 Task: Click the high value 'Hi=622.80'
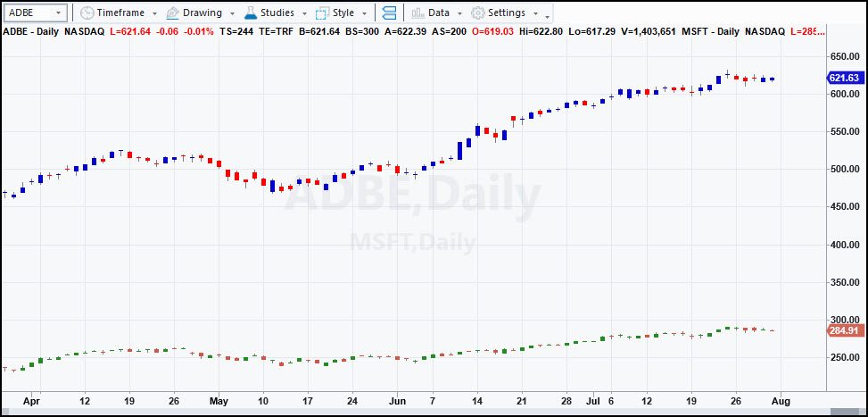pos(541,31)
